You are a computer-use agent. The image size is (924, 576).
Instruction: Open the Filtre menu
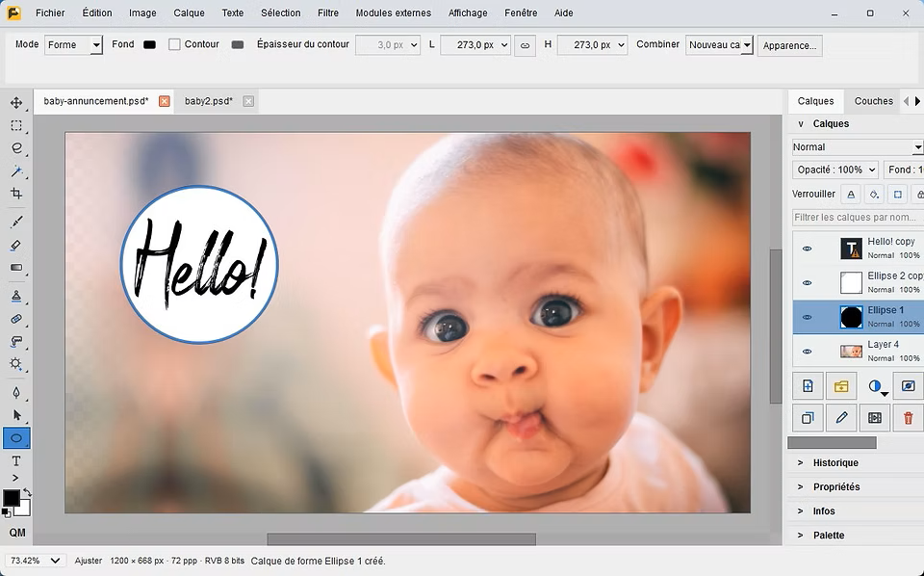[328, 13]
